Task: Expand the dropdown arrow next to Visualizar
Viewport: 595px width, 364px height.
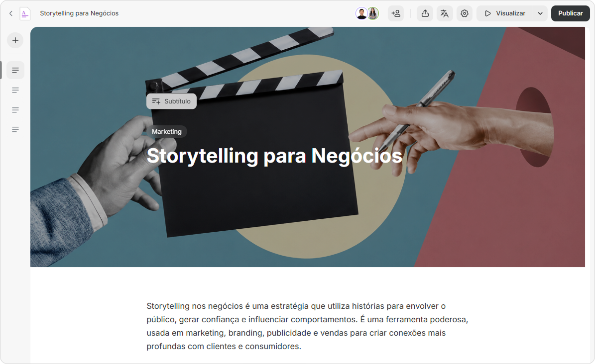Action: pos(540,13)
